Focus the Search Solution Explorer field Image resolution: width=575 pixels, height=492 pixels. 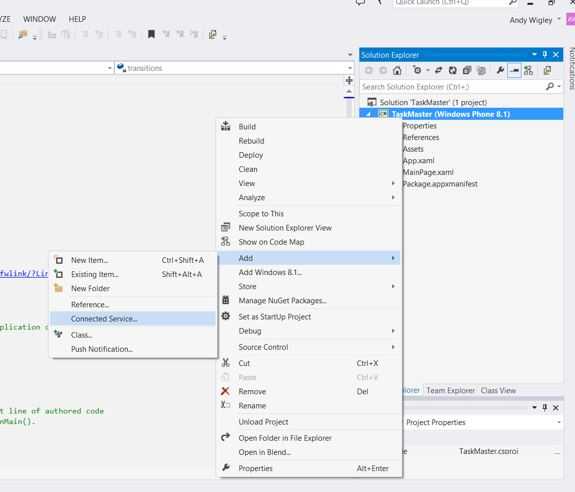tap(453, 87)
